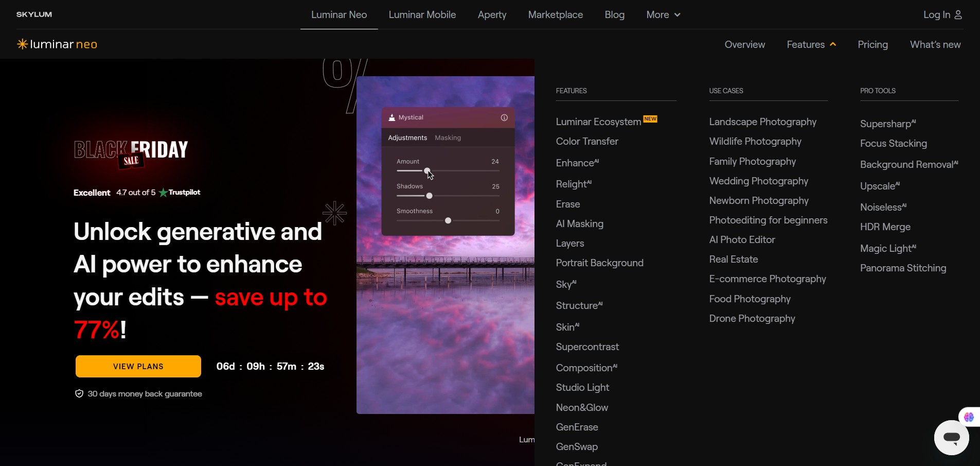Viewport: 980px width, 466px height.
Task: Open AI Masking feature
Action: (580, 224)
